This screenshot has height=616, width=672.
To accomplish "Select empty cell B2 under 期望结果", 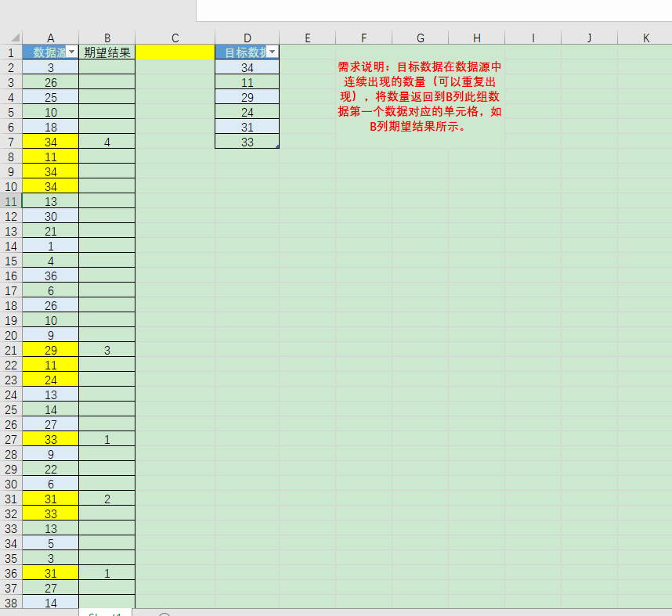I will click(107, 67).
